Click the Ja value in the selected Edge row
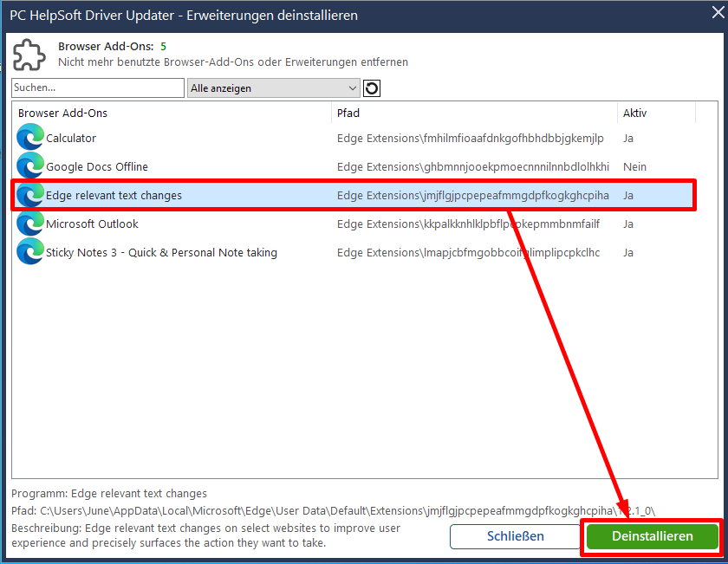The image size is (728, 564). tap(628, 196)
